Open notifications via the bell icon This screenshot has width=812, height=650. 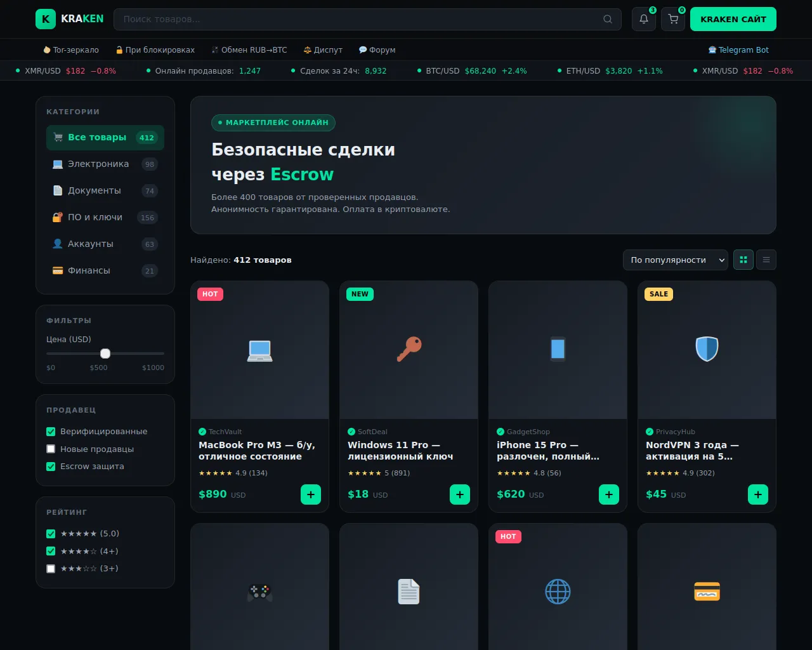(x=644, y=19)
